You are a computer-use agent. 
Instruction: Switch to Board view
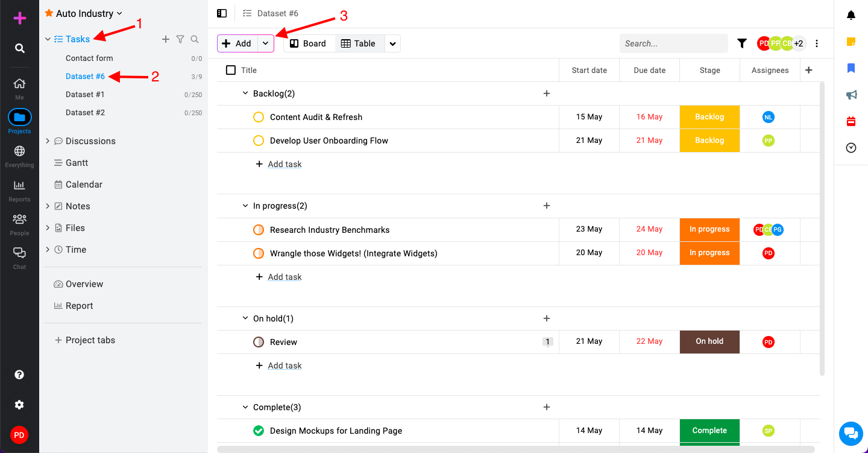coord(309,43)
